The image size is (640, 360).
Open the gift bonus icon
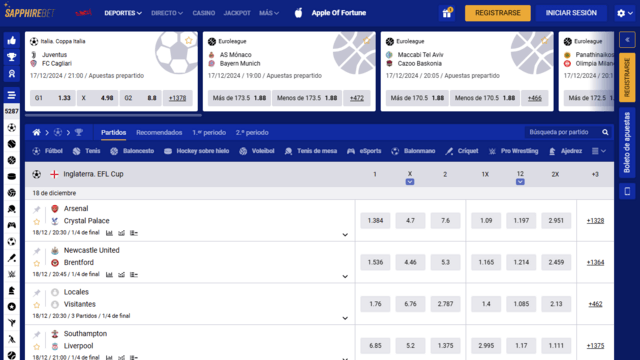(447, 13)
